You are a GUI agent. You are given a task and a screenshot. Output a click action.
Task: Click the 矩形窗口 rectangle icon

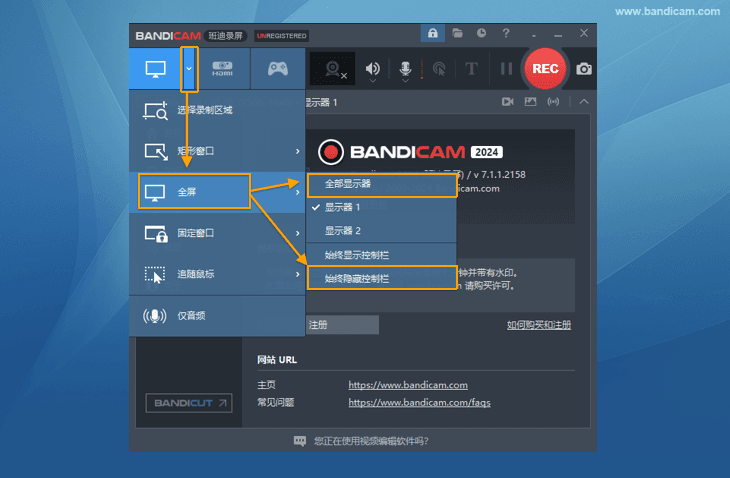155,151
